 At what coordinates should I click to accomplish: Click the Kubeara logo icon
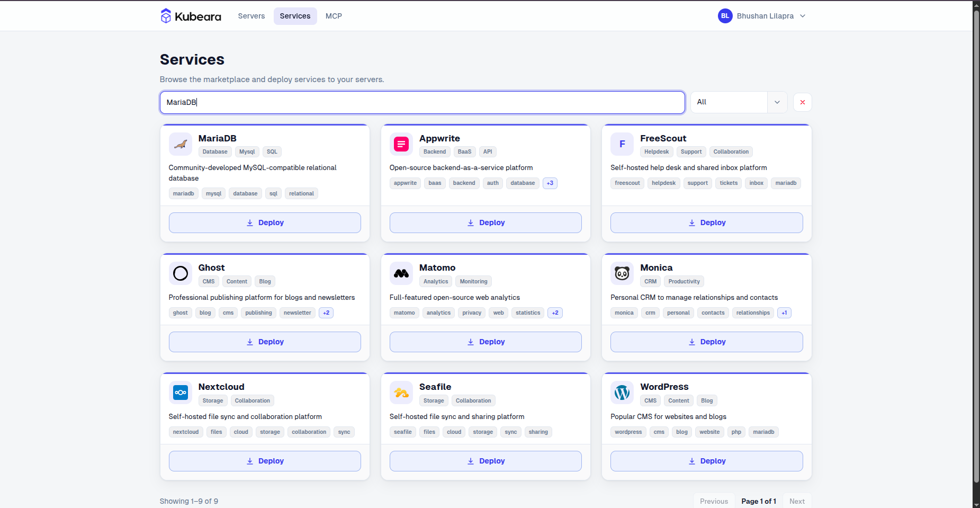pos(166,16)
